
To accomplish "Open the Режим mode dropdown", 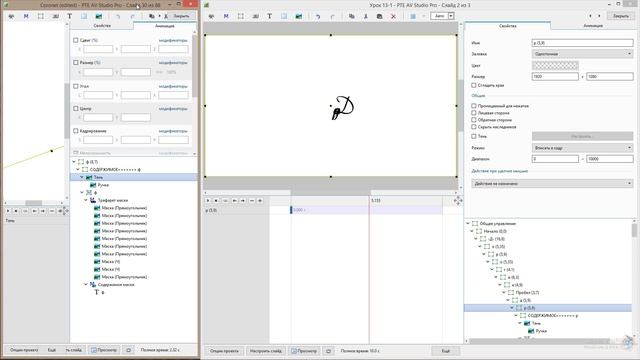I will [582, 148].
